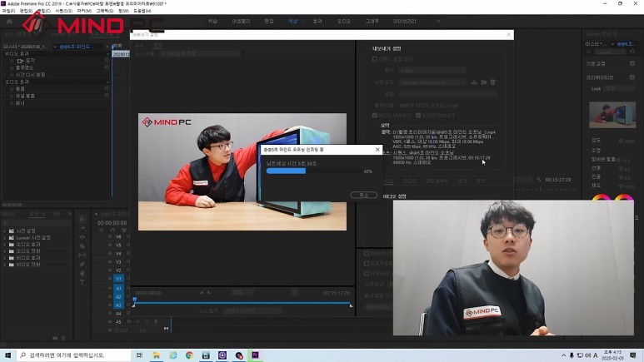The height and width of the screenshot is (362, 644).
Task: Click the export preview range bar
Action: 242,303
